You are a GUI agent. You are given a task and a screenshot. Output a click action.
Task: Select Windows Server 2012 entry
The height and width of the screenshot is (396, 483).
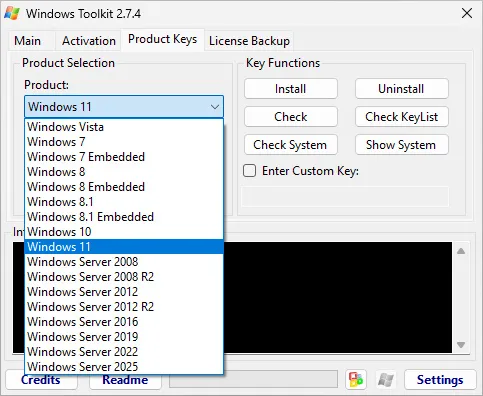[x=124, y=292]
